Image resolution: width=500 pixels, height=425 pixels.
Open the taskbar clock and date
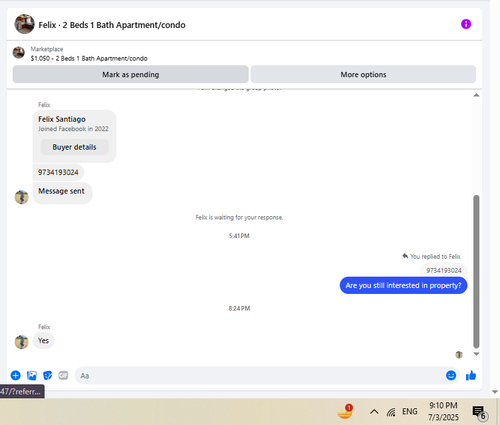click(x=443, y=411)
